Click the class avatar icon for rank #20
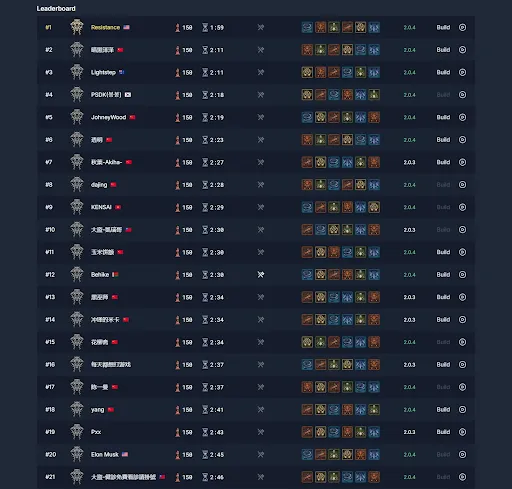The height and width of the screenshot is (489, 512). tap(77, 454)
